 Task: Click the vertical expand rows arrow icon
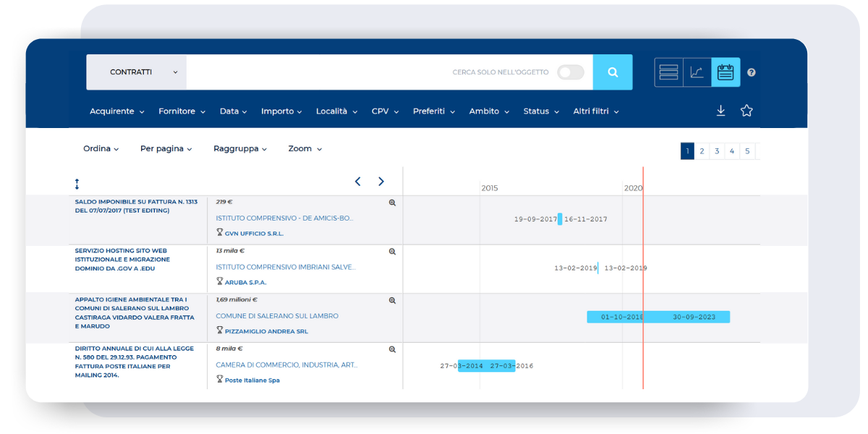[77, 184]
